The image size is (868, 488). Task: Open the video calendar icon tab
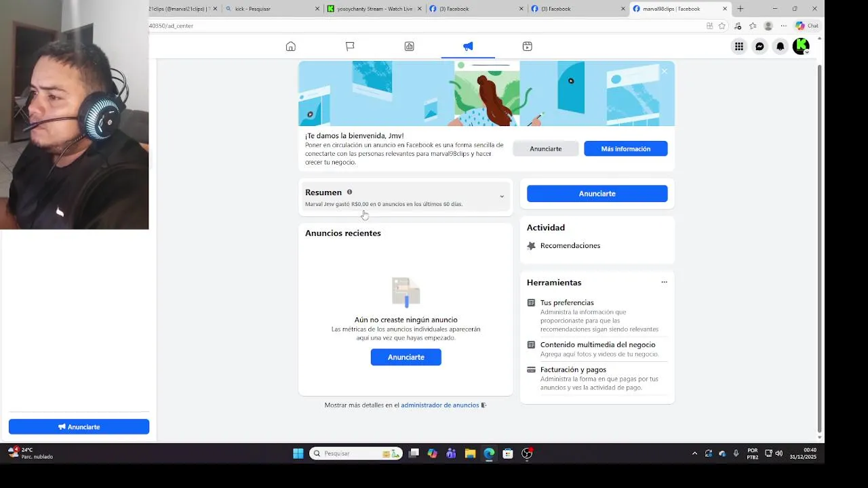coord(527,46)
